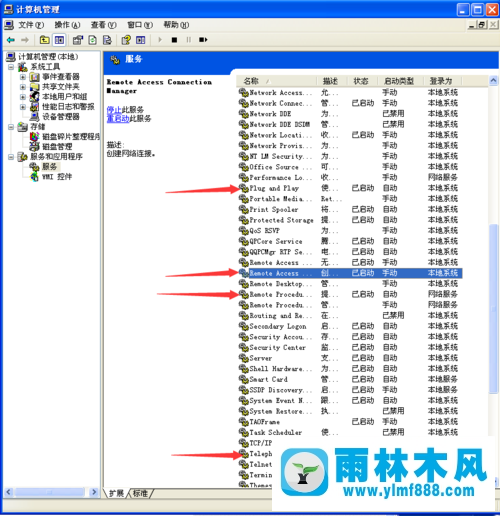500x516 pixels.
Task: Select the root 计算机管理(本地) node
Action: click(x=48, y=57)
